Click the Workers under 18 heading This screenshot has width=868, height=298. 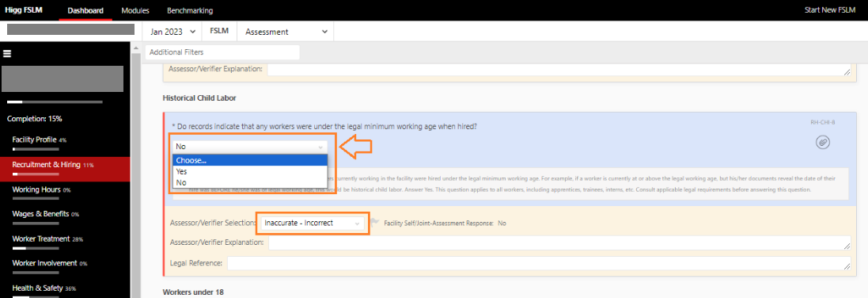point(192,292)
